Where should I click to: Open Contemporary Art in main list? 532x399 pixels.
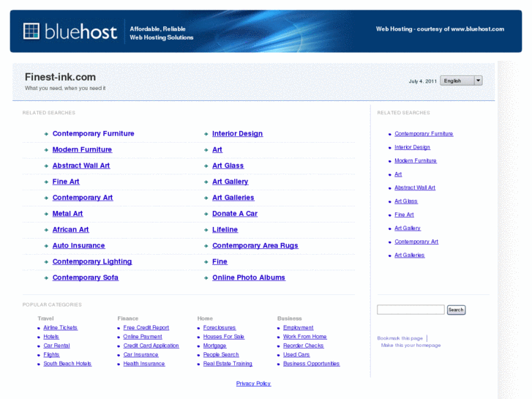tap(83, 197)
